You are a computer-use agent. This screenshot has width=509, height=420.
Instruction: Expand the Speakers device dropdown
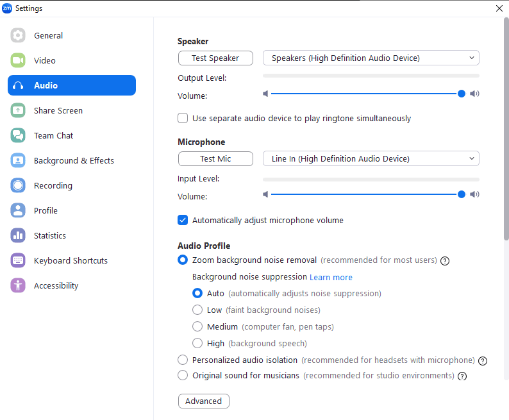click(x=371, y=58)
